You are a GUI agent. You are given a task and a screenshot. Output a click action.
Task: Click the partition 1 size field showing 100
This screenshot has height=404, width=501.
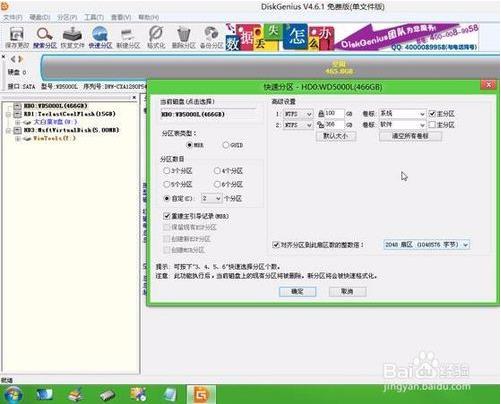[334, 114]
